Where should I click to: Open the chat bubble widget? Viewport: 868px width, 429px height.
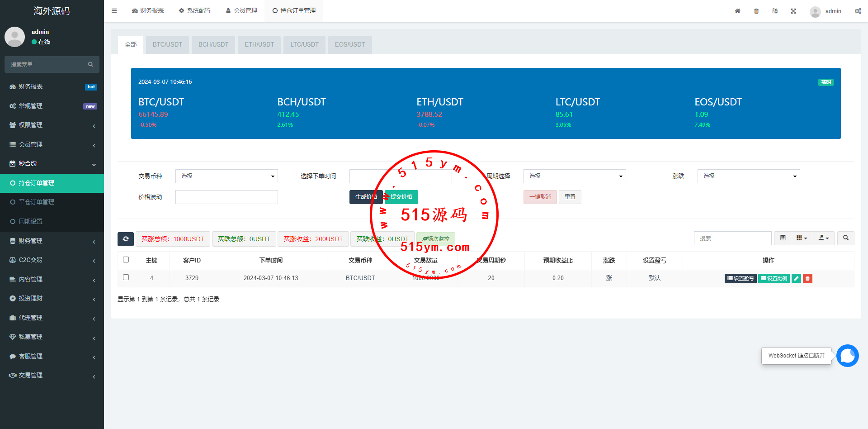847,356
